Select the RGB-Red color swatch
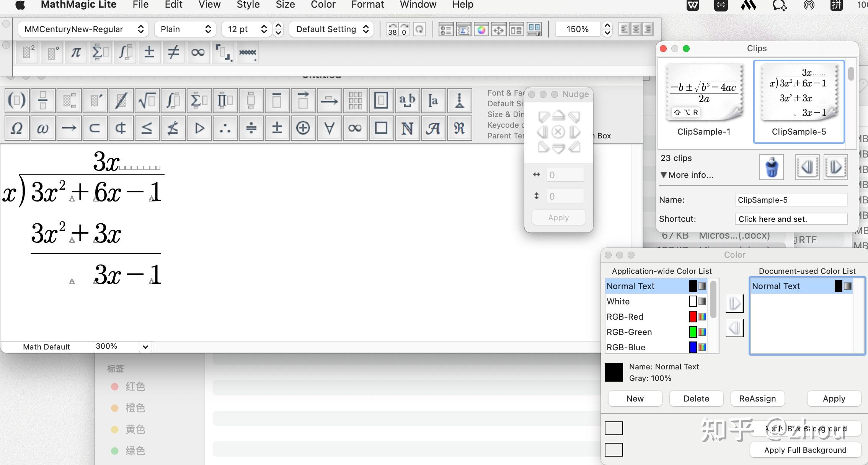The image size is (868, 465). tap(693, 317)
